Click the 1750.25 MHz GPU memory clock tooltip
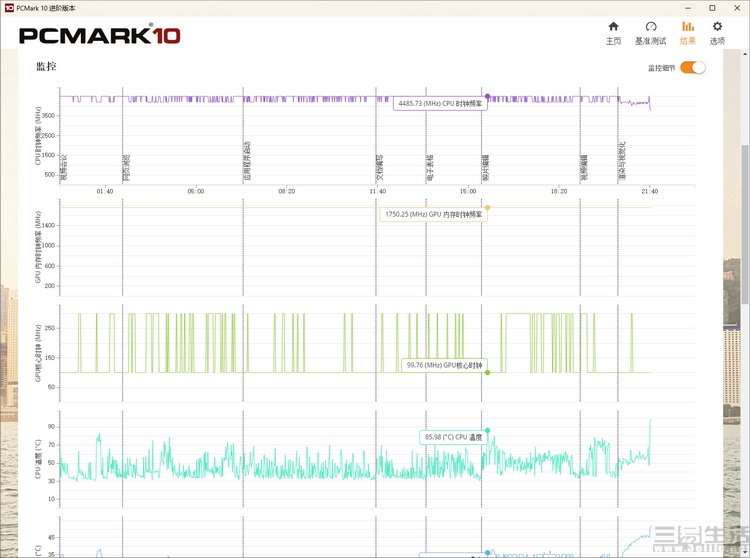 [432, 214]
